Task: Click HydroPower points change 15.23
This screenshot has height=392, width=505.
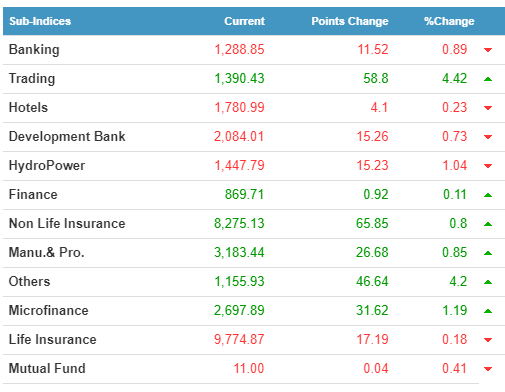Action: point(372,165)
